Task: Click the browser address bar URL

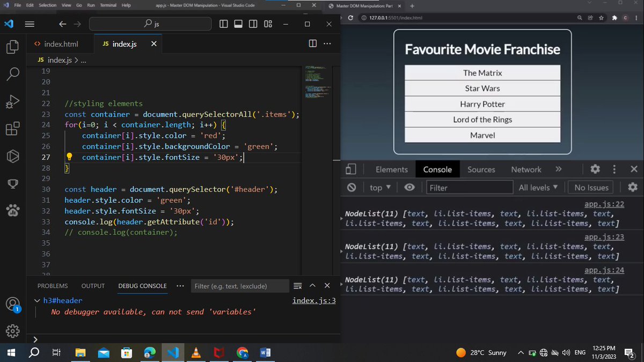Action: [x=397, y=18]
